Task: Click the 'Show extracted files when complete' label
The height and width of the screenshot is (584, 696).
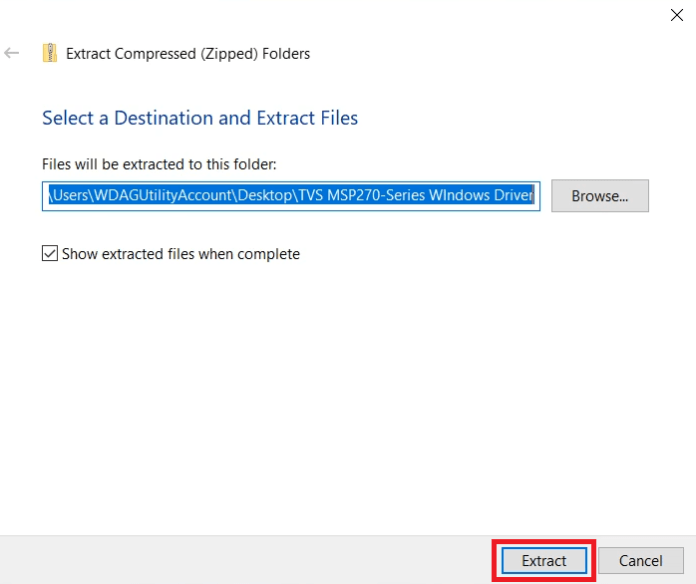Action: [x=180, y=254]
